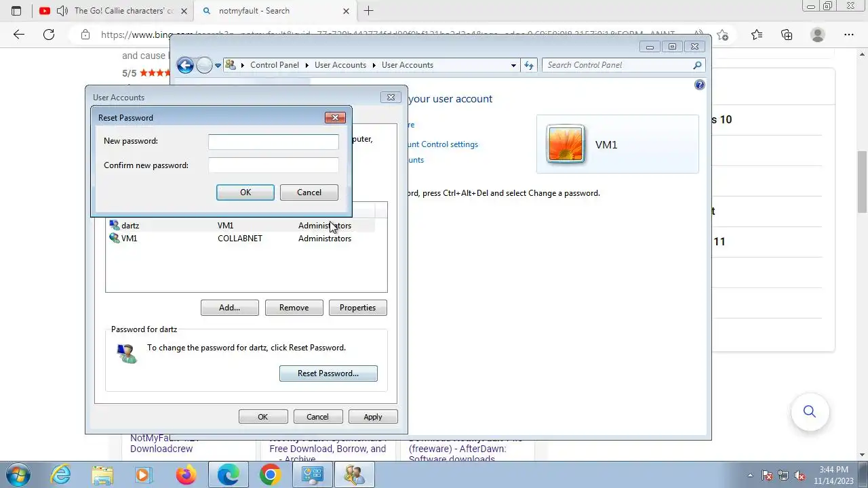Image resolution: width=868 pixels, height=488 pixels.
Task: Launch Firefox from the taskbar
Action: point(185,475)
